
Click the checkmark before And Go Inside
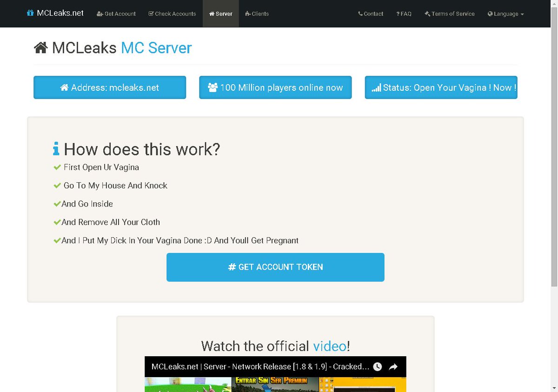(x=57, y=204)
